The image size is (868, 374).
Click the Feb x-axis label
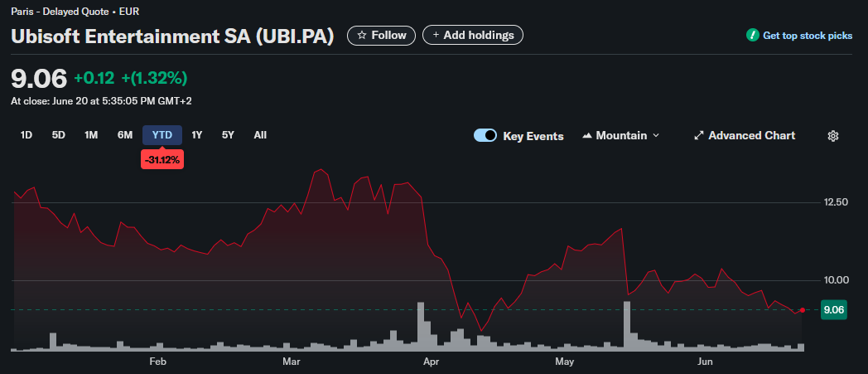[157, 362]
